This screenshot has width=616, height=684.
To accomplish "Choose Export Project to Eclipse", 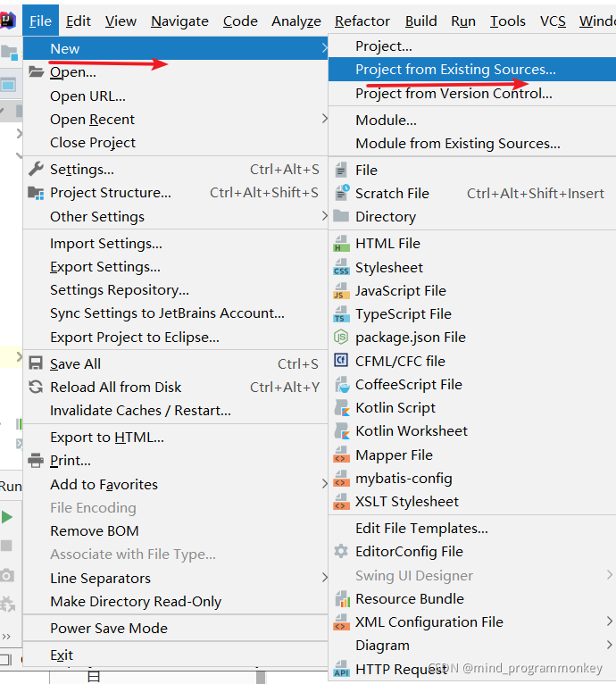I will 175,338.
